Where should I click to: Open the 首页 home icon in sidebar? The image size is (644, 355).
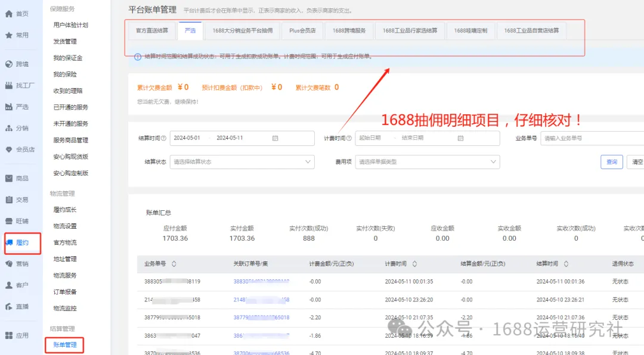point(9,14)
